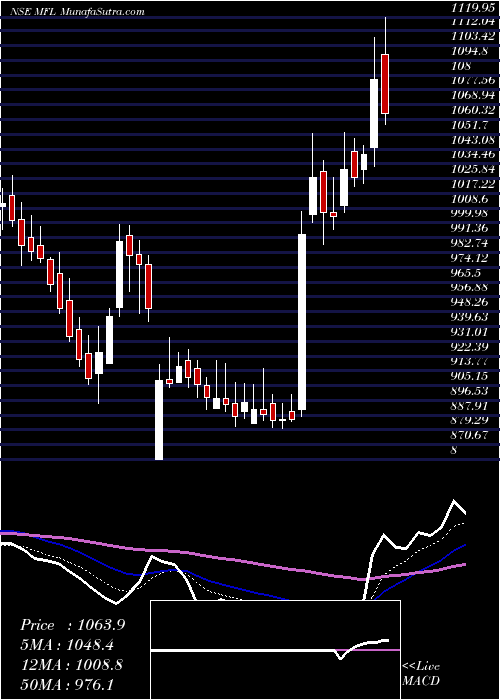Select the 905.15 price axis label
500x700 pixels.
pos(471,375)
